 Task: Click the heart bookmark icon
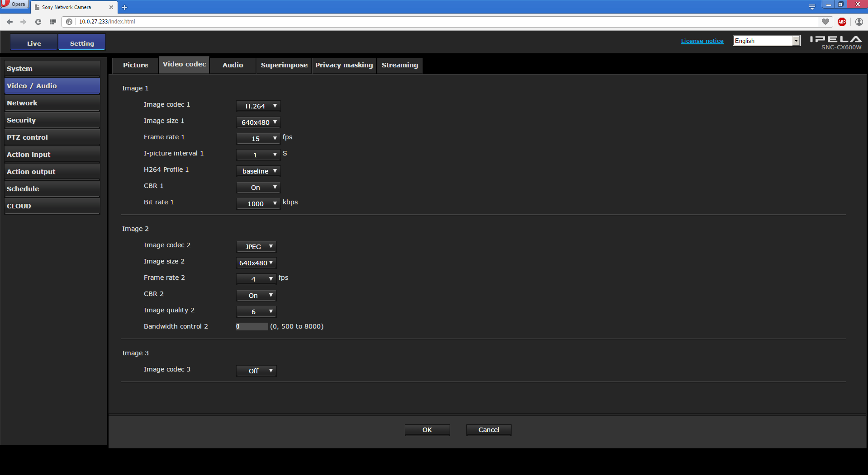(x=825, y=22)
